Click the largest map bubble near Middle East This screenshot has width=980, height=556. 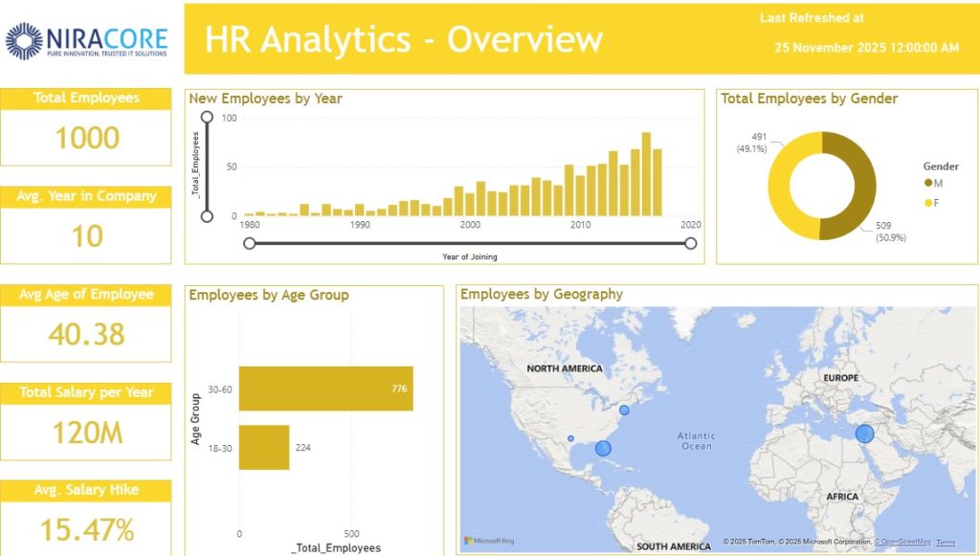(x=864, y=434)
